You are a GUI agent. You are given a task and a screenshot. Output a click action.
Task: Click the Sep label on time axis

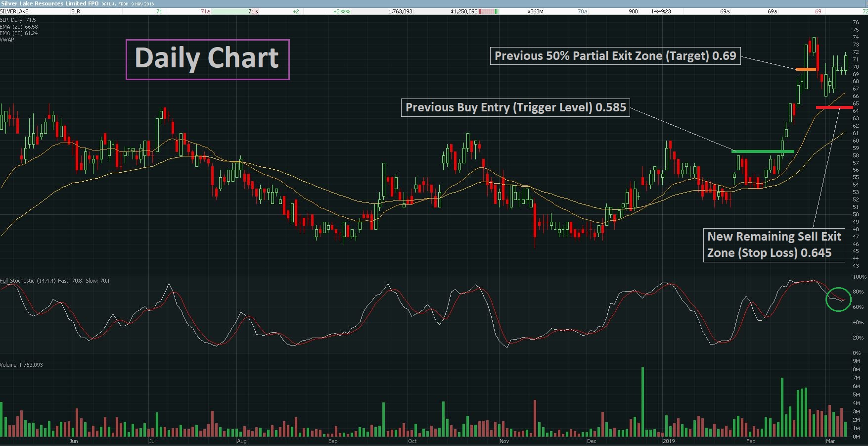click(333, 441)
